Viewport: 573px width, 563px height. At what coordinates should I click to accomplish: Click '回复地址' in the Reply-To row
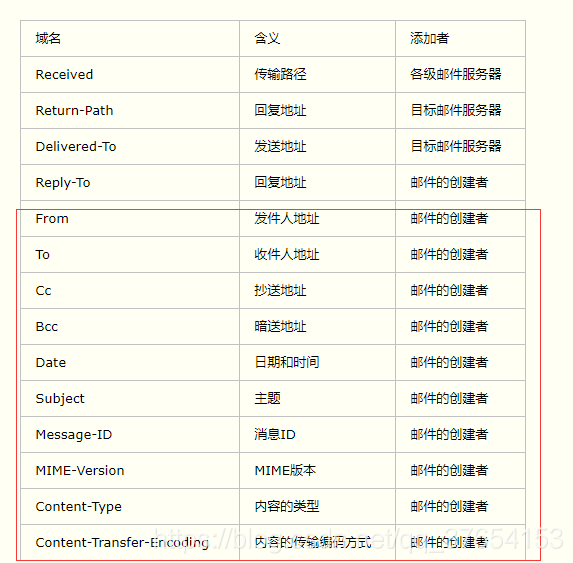317,182
